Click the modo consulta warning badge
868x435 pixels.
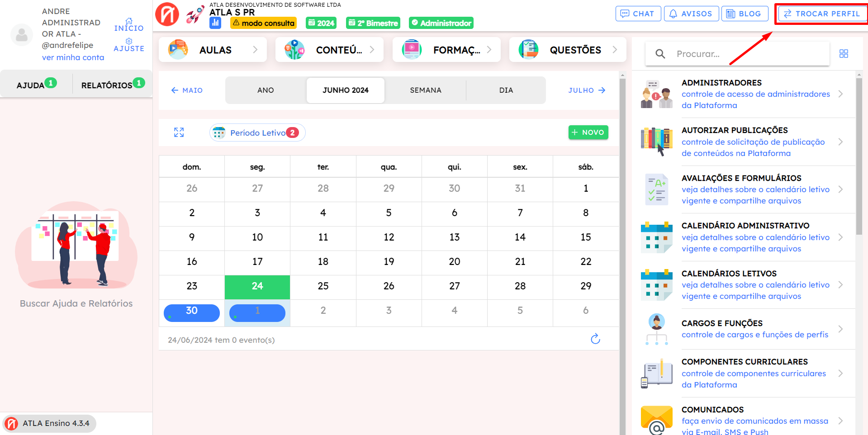click(x=263, y=23)
